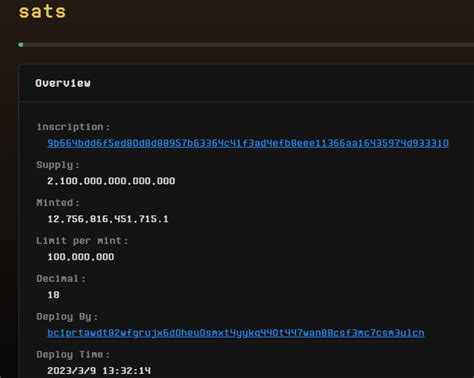Open the inscription hash link starting 9b664bdd

point(248,143)
